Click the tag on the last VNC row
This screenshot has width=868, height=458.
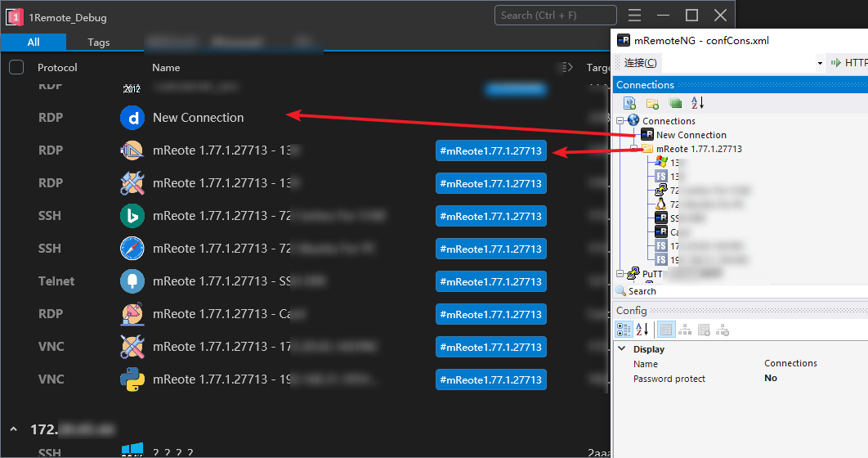[x=491, y=379]
